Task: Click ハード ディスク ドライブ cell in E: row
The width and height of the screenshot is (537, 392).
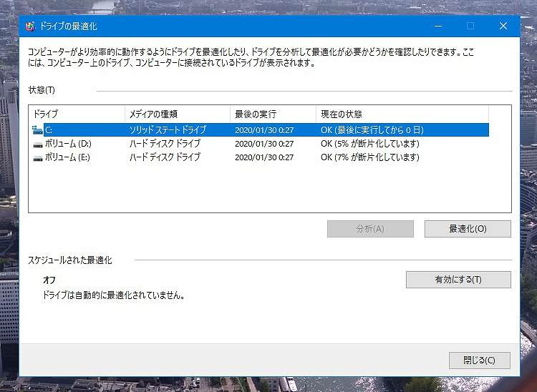Action: point(165,157)
